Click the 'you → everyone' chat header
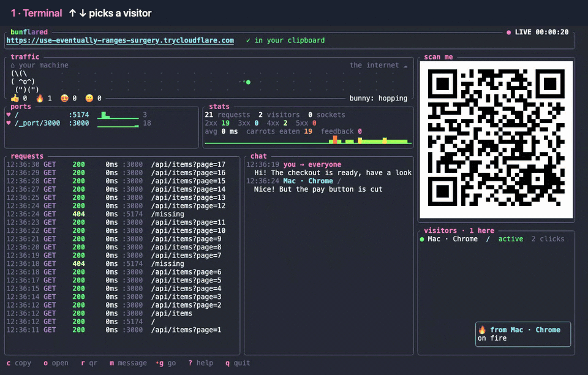This screenshot has height=375, width=588. tap(312, 165)
